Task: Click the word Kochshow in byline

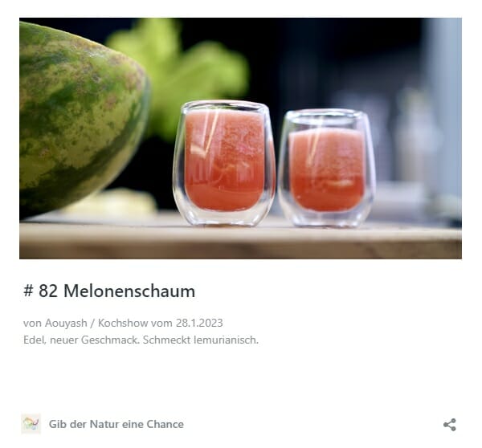Action: (123, 323)
